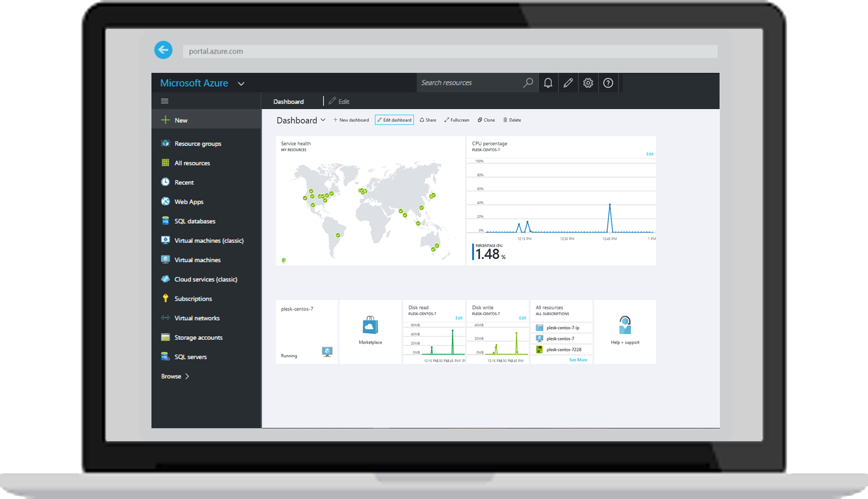
Task: Click Delete in dashboard toolbar
Action: pos(512,120)
